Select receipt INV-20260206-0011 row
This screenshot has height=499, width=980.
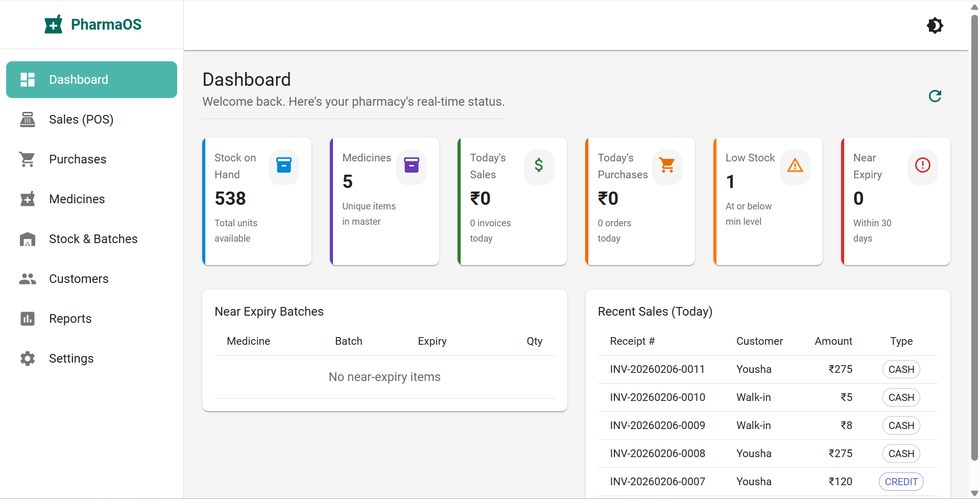[657, 369]
